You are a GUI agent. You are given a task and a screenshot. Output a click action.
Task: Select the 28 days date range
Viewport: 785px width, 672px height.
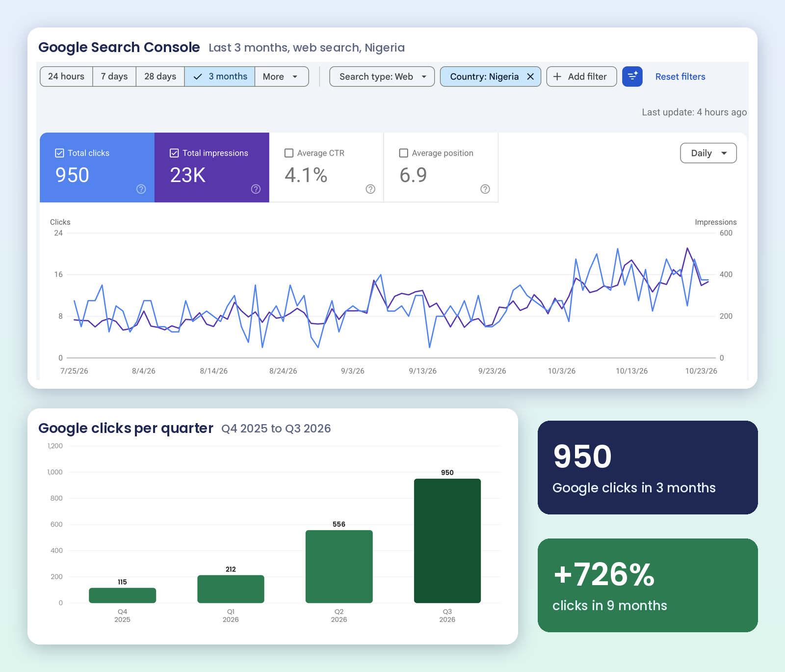(160, 77)
